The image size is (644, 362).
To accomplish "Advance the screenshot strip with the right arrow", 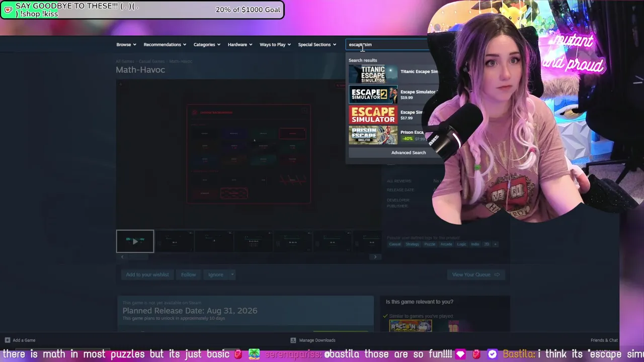I will click(375, 257).
